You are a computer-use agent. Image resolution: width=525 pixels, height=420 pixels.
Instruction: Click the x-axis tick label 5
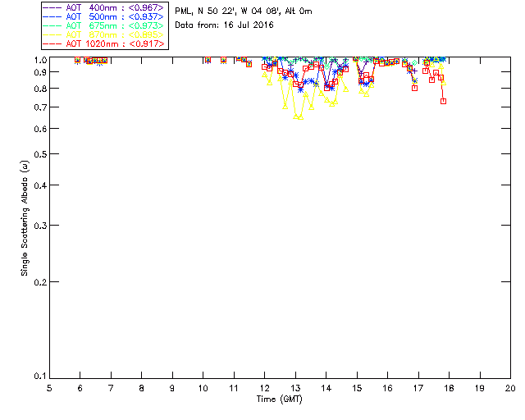[x=49, y=388]
